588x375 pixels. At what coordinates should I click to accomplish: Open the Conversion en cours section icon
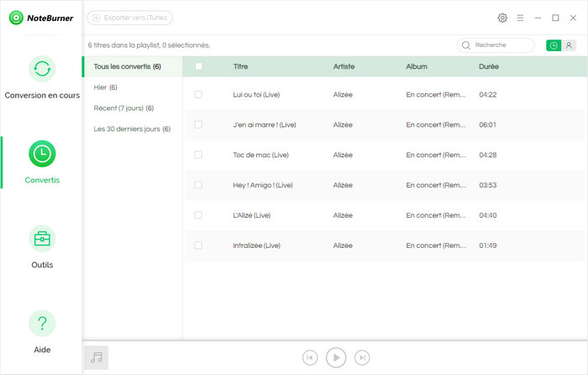pos(42,69)
